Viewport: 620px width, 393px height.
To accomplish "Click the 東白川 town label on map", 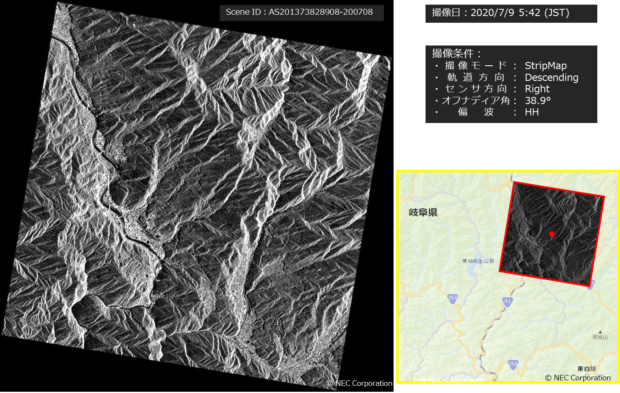I will pos(586,368).
